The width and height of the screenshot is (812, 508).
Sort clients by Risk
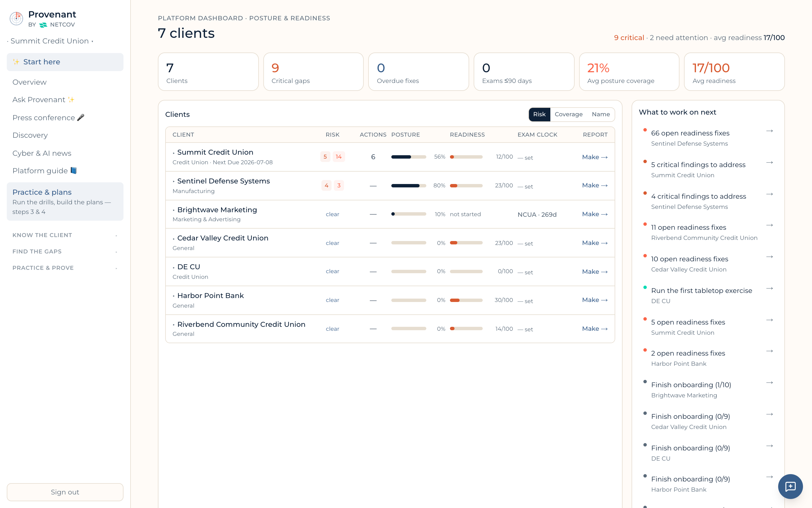coord(539,114)
